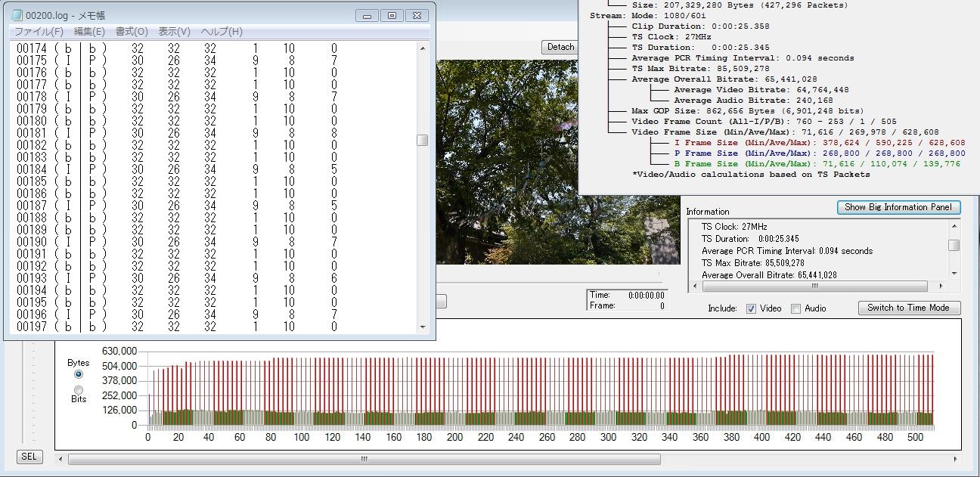This screenshot has width=980, height=477.
Task: Select the Bytes radio button
Action: pyautogui.click(x=79, y=373)
